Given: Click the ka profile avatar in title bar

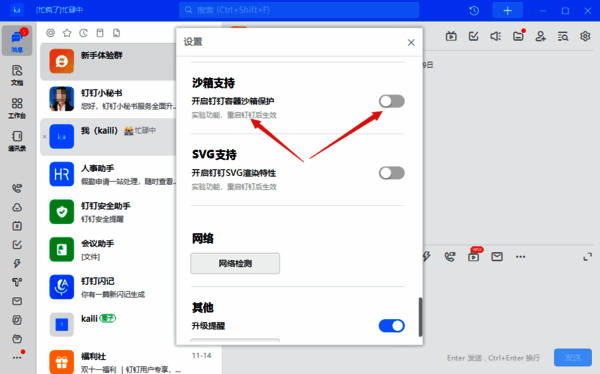Looking at the screenshot, I should [x=17, y=10].
